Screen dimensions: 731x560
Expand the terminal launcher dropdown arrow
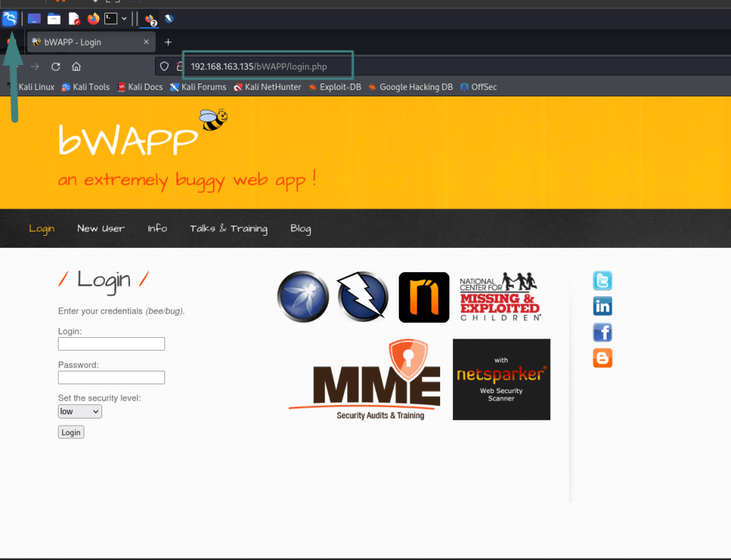[124, 19]
